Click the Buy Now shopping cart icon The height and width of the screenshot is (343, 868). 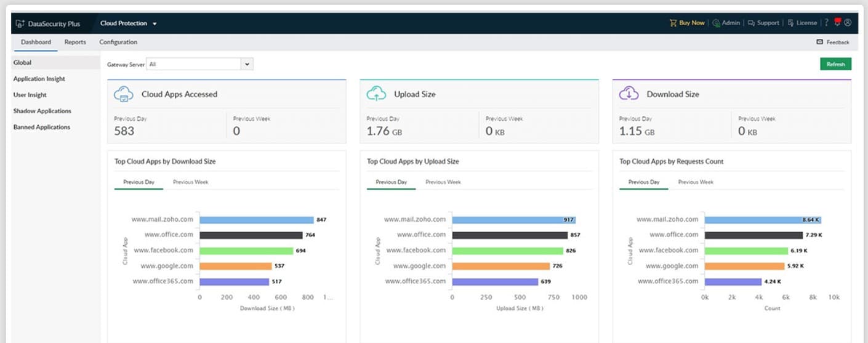[673, 23]
